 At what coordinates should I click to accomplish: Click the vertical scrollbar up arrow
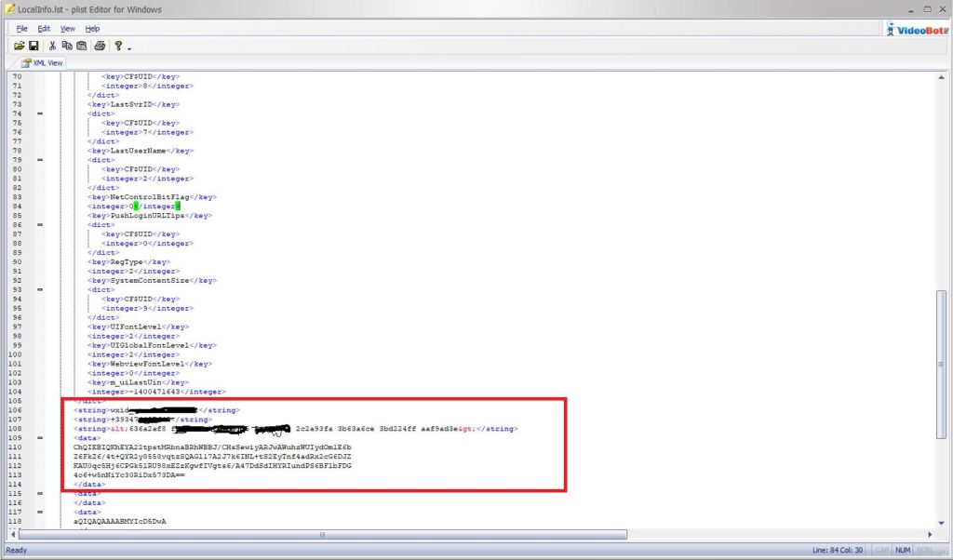pos(942,77)
